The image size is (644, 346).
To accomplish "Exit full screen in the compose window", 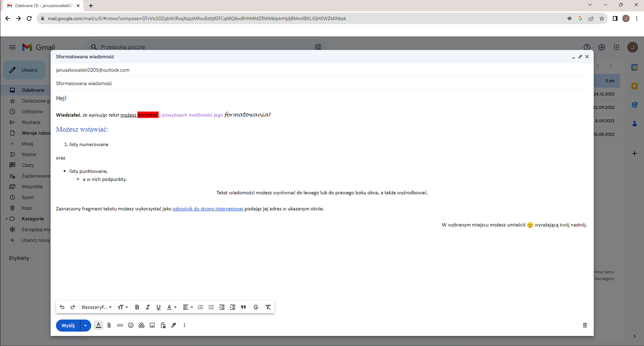I will [x=580, y=57].
